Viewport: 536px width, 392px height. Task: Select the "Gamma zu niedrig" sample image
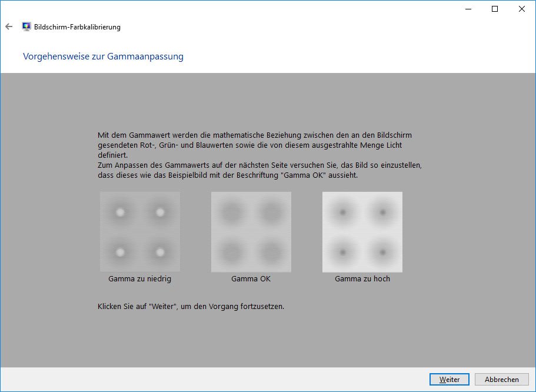(x=140, y=232)
